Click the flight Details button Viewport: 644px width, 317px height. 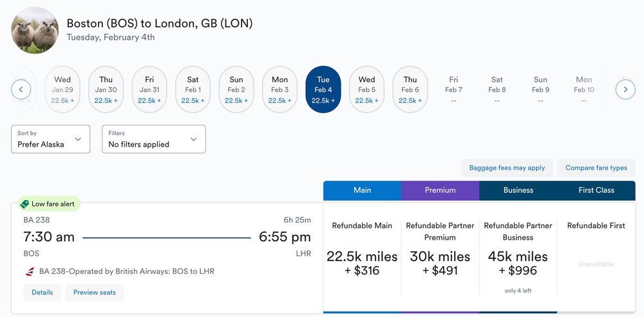pyautogui.click(x=42, y=293)
